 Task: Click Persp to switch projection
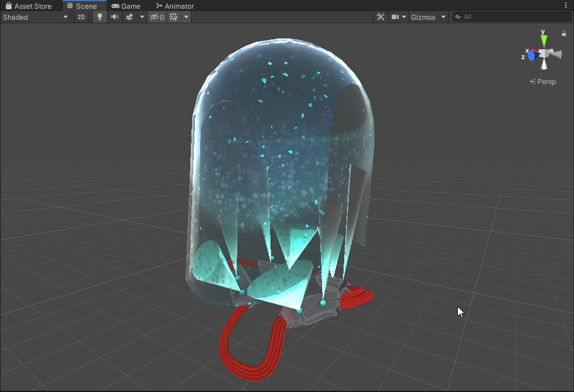546,81
